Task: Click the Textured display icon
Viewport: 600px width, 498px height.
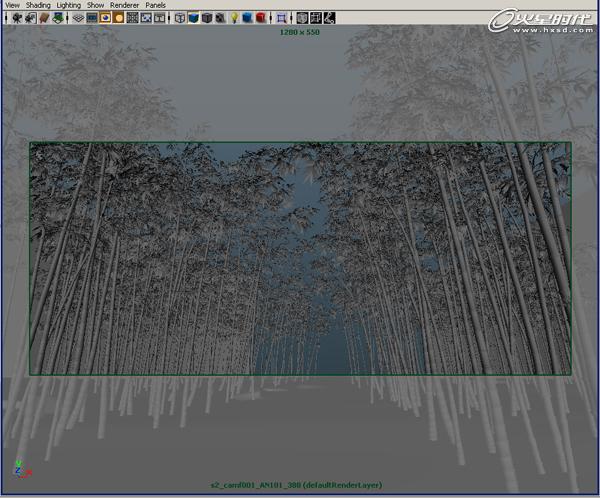Action: pyautogui.click(x=219, y=17)
